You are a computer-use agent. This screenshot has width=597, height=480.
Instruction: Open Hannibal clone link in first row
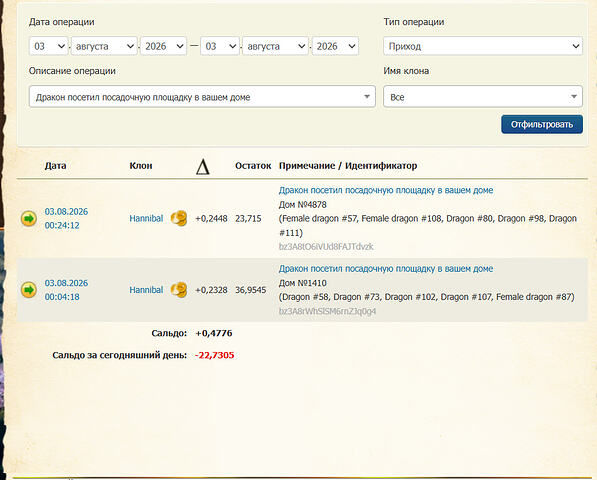click(x=146, y=218)
